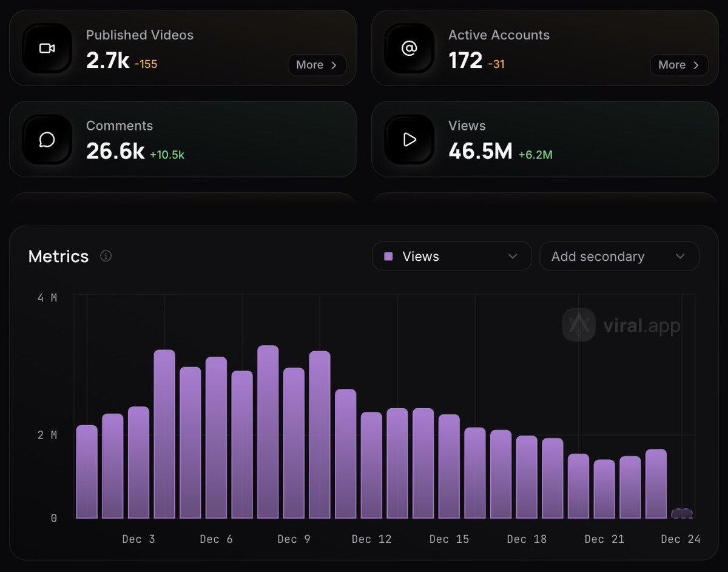Click the 26.6k comments value
This screenshot has height=572, width=728.
point(115,152)
